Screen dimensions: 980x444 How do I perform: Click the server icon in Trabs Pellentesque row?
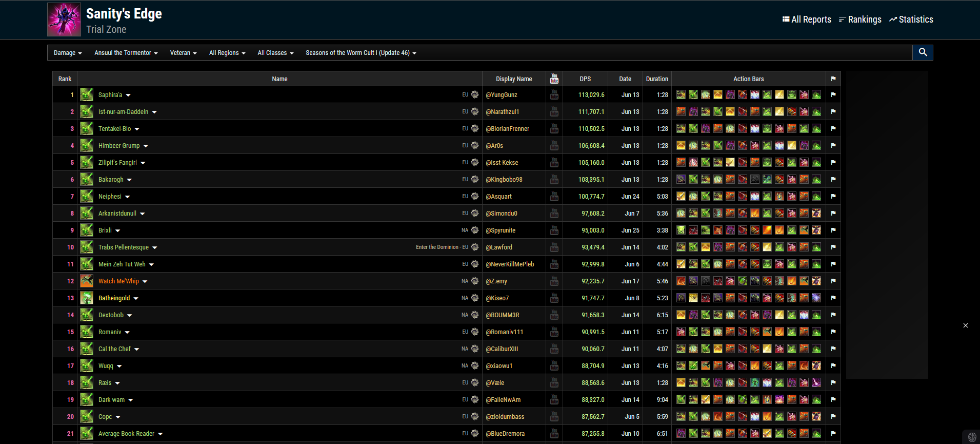(475, 247)
